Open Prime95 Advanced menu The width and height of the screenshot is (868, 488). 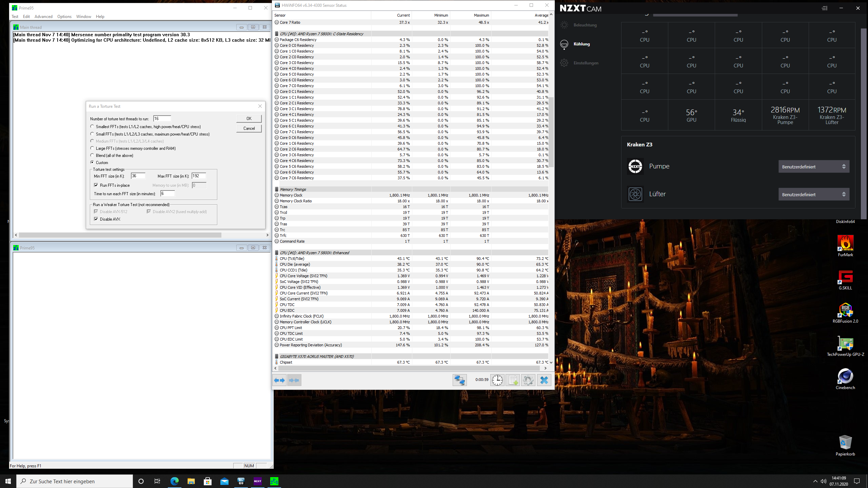point(43,16)
